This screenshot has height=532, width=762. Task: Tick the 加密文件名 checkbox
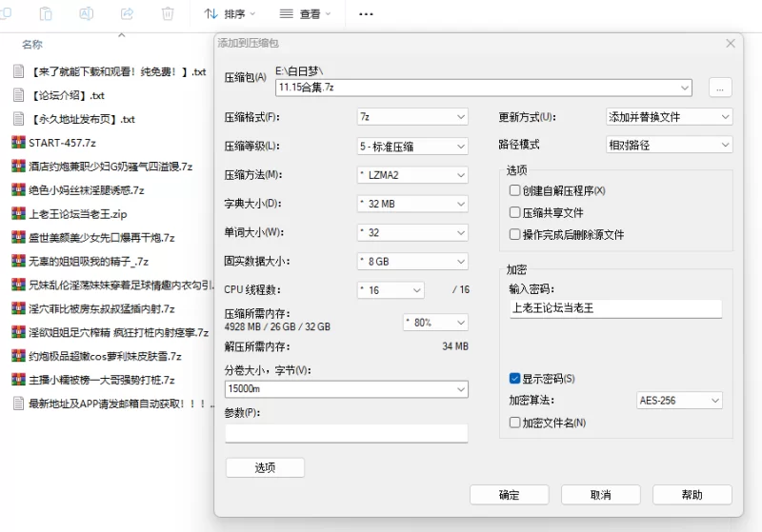[x=515, y=423]
